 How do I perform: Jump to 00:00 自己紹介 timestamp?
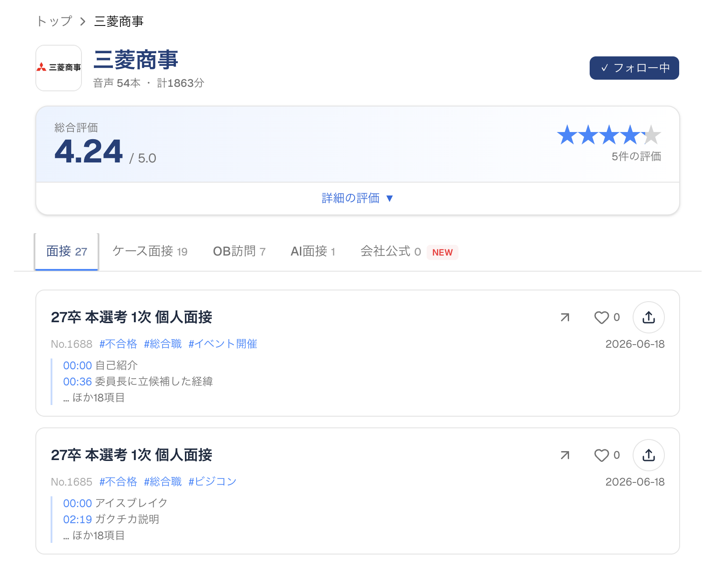click(x=100, y=365)
